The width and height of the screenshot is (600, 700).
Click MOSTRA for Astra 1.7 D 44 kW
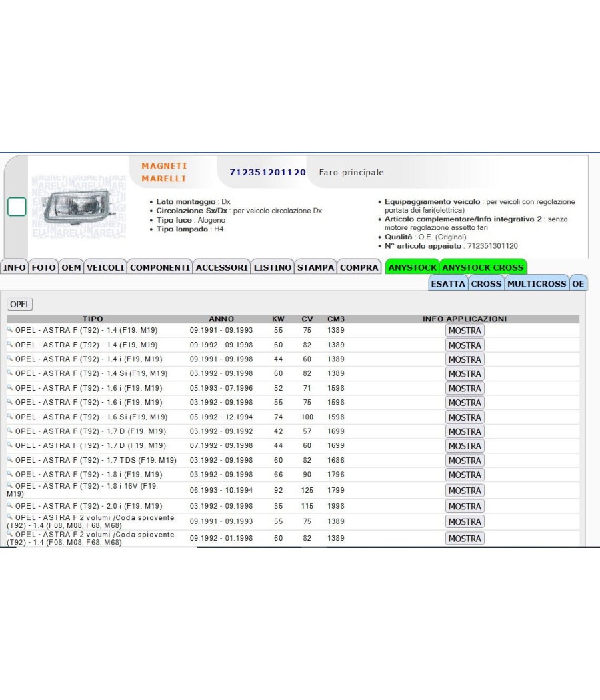point(465,446)
